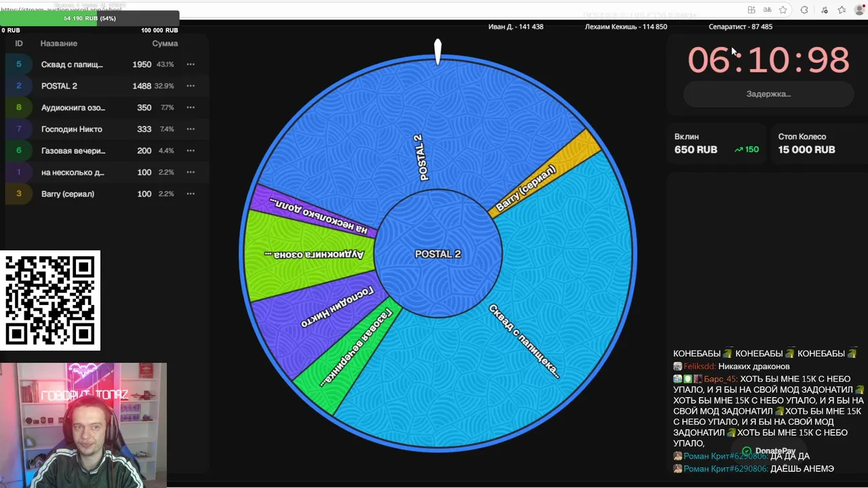Click chat message Никаких драконов

click(753, 367)
